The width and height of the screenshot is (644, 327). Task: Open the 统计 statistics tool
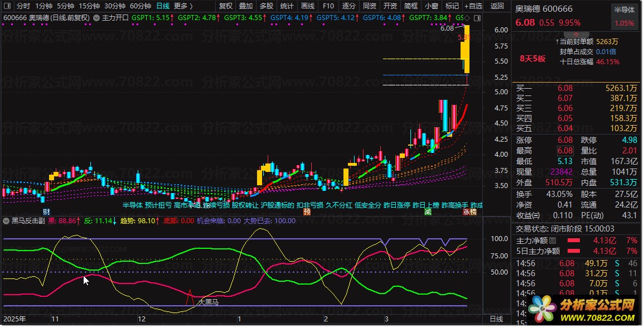(x=287, y=6)
